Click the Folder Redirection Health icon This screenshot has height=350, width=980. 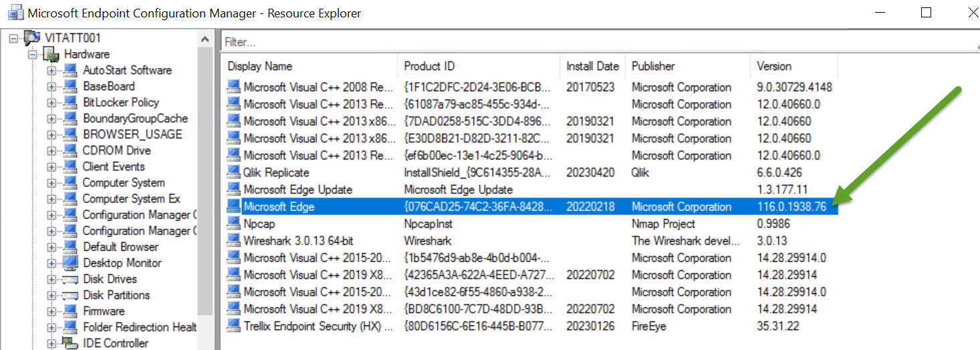click(x=71, y=327)
